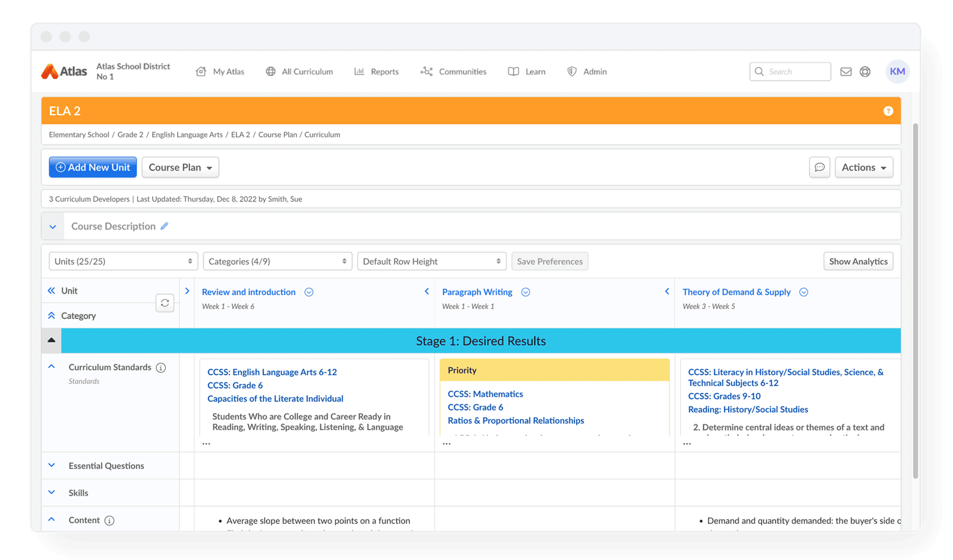The height and width of the screenshot is (560, 953).
Task: Collapse all units with double-left arrow
Action: tap(51, 291)
